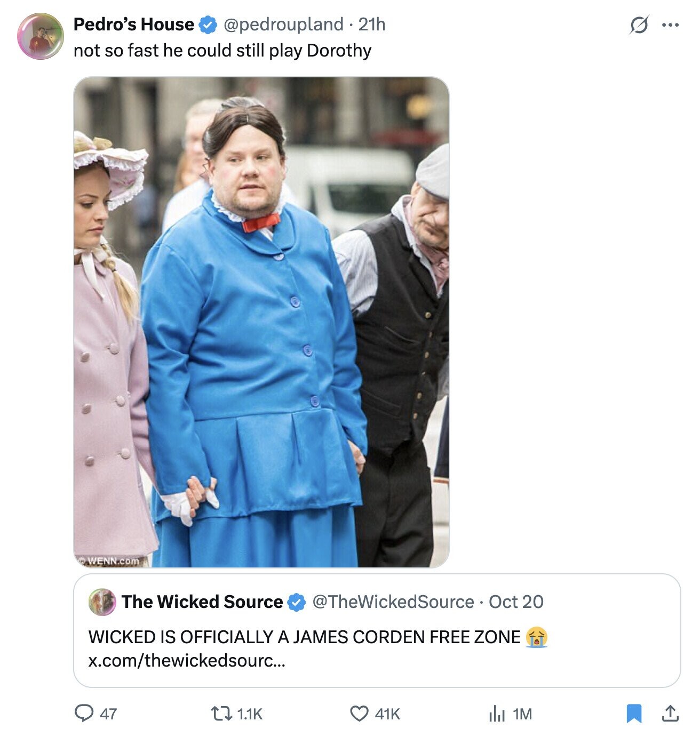Open the @TheWickedSource handle
The height and width of the screenshot is (737, 700).
pyautogui.click(x=393, y=602)
